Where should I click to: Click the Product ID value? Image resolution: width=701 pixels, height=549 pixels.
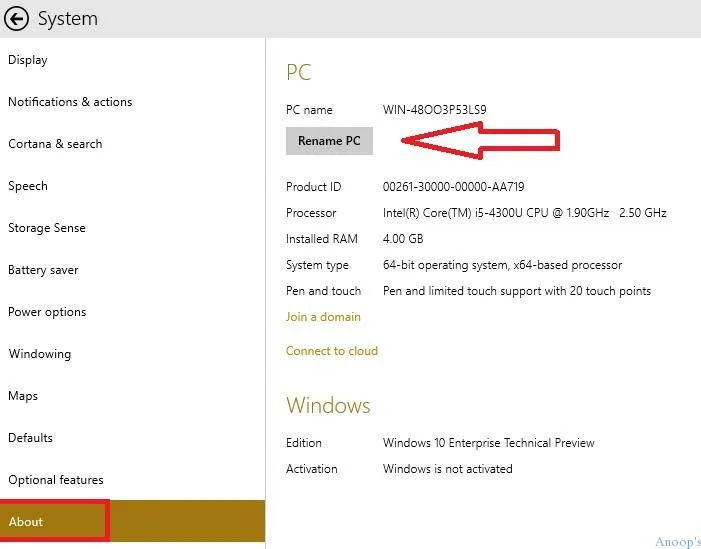tap(453, 187)
